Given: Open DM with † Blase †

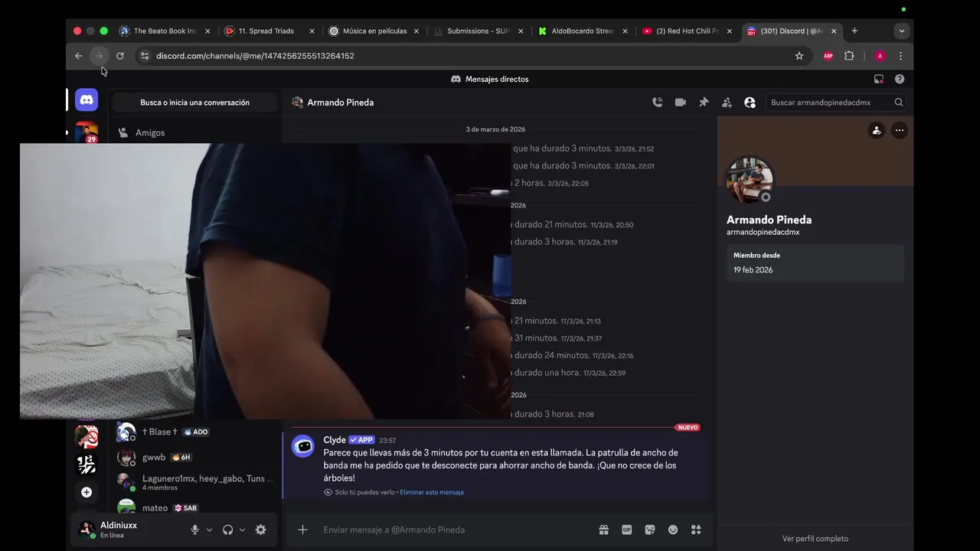Looking at the screenshot, I should 194,432.
